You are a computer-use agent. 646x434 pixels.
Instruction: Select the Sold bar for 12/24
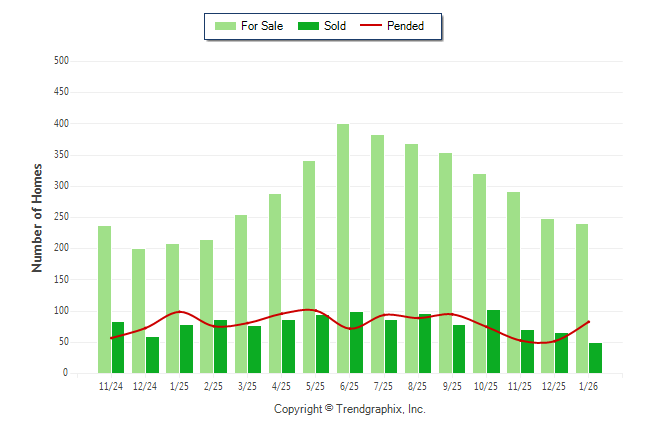tap(152, 354)
